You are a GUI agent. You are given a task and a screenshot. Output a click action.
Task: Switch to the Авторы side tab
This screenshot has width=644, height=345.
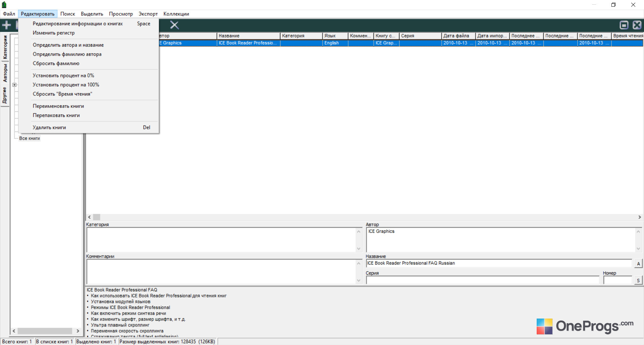point(5,73)
